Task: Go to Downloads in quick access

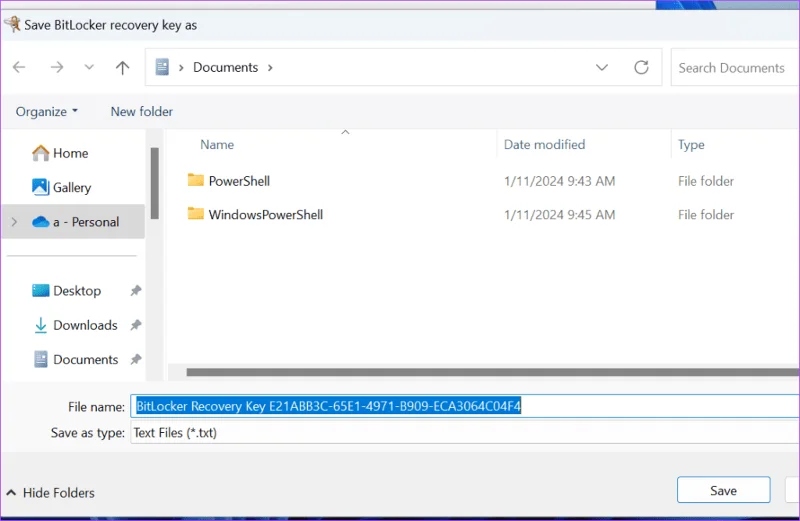Action: click(x=85, y=325)
